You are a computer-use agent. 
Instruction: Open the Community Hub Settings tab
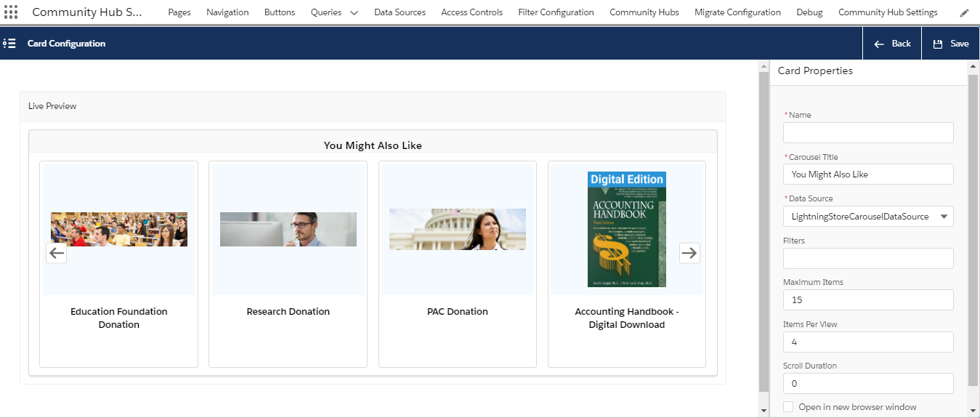coord(888,12)
